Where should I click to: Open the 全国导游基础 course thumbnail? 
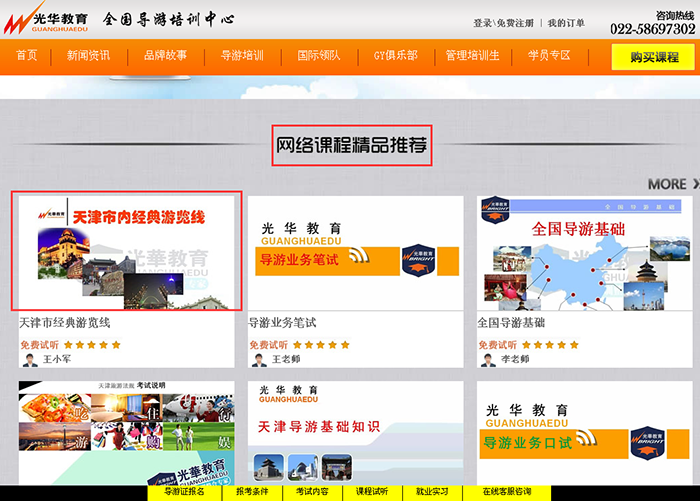coord(584,253)
